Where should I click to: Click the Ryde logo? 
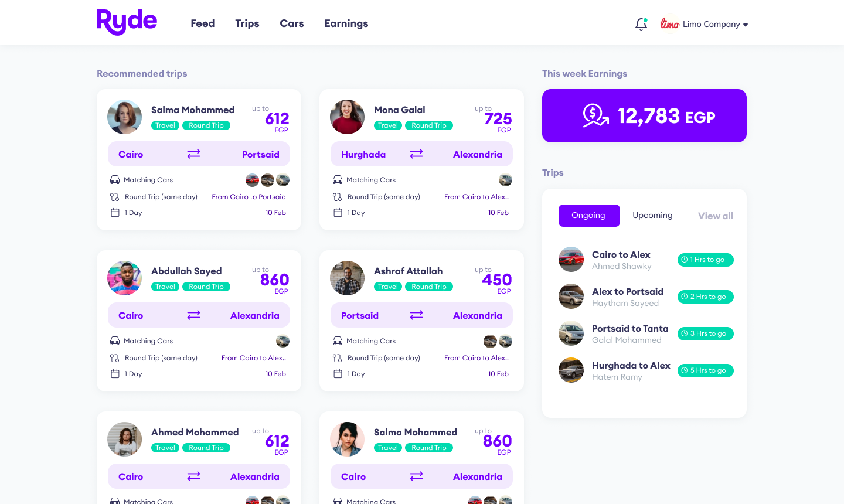click(127, 22)
